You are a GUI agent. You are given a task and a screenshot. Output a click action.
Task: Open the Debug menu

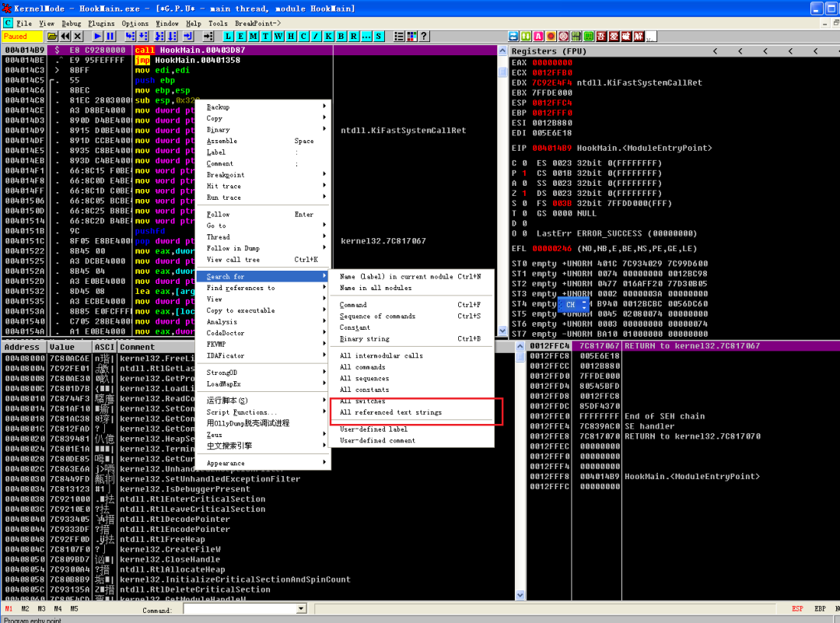[72, 23]
